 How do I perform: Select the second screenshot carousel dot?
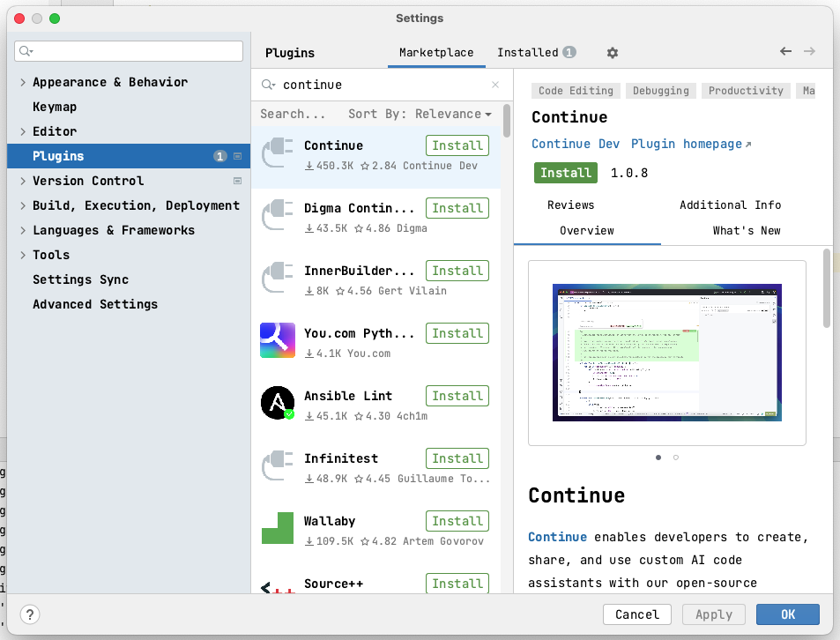pos(675,458)
